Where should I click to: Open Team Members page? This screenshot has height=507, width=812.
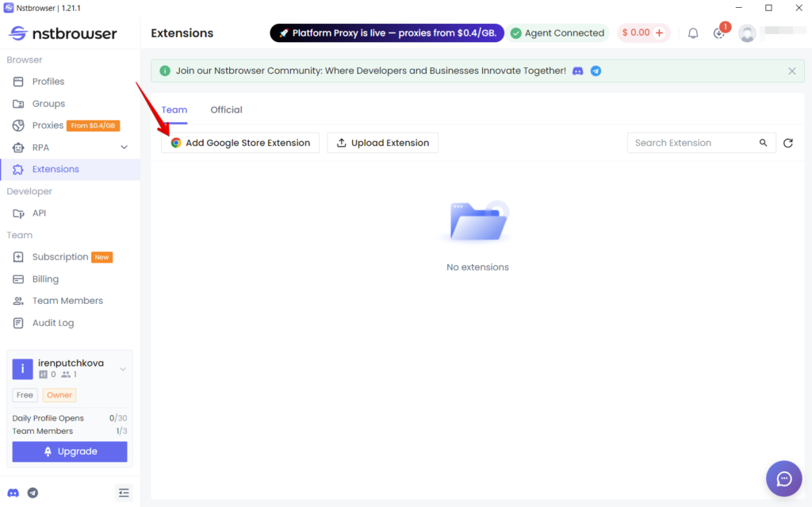pos(67,301)
